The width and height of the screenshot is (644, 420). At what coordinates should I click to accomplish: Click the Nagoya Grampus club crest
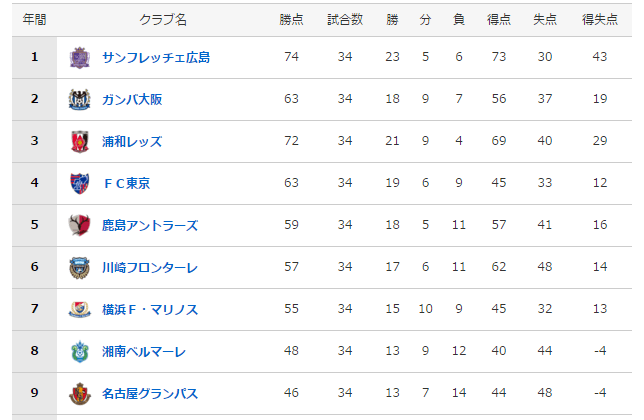(x=79, y=394)
